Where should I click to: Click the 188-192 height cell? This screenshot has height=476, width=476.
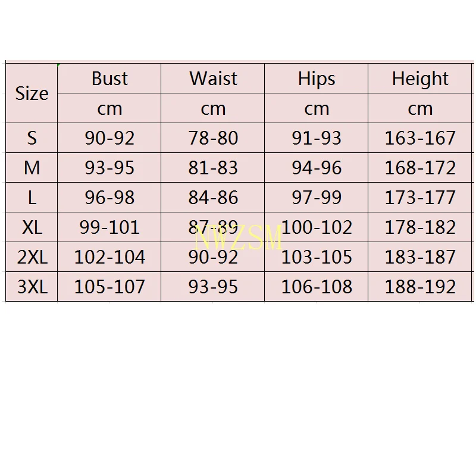click(x=420, y=287)
